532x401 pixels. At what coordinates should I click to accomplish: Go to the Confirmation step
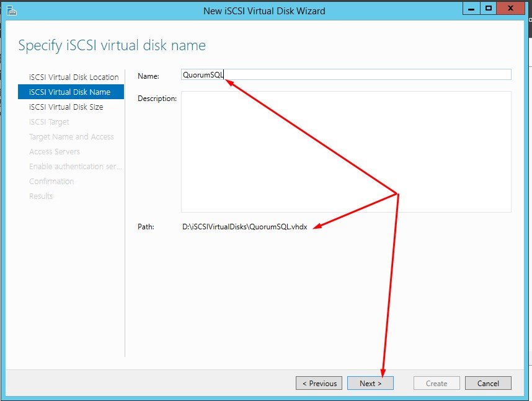point(51,182)
